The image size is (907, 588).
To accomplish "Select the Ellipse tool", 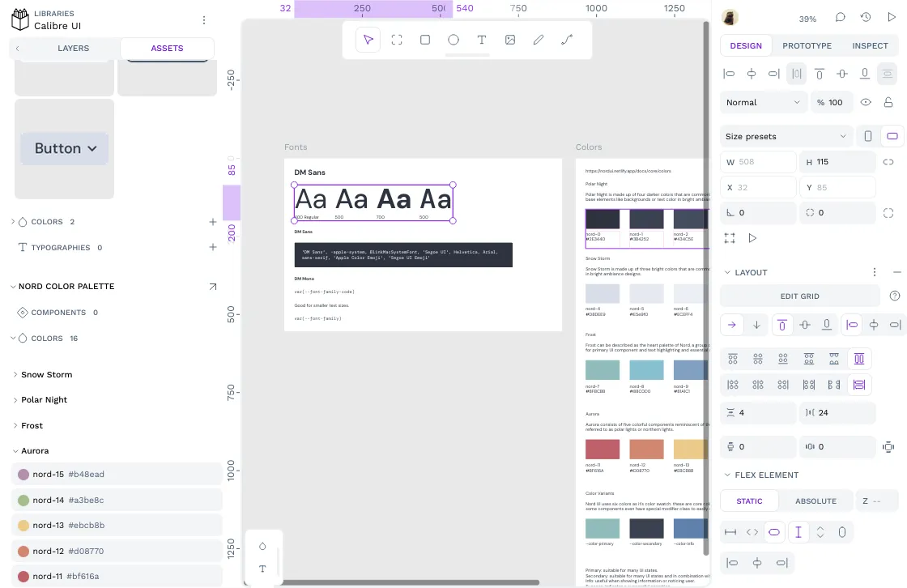I will (x=453, y=39).
